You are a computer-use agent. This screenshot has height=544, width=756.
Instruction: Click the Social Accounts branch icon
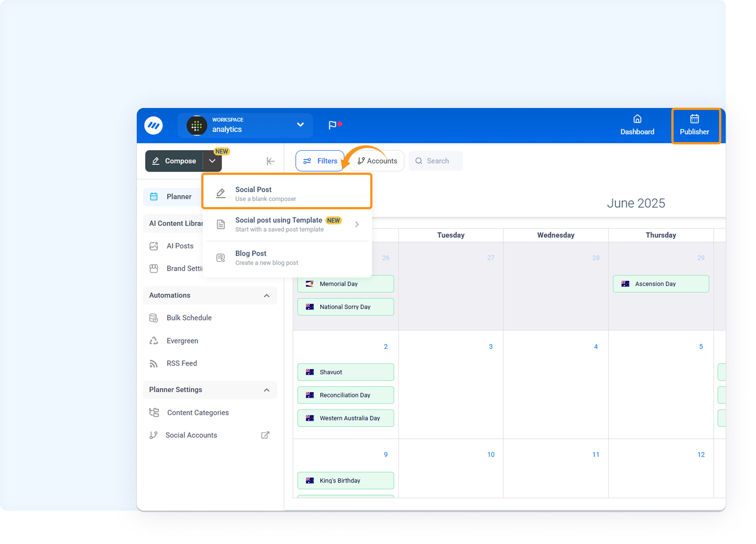coord(153,435)
